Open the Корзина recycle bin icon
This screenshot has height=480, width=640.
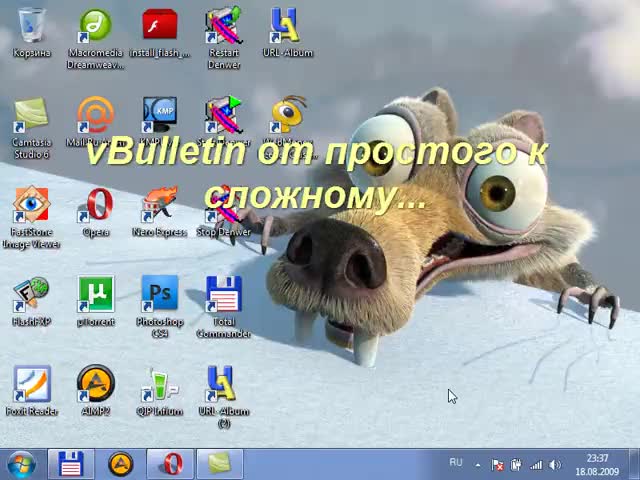32,26
